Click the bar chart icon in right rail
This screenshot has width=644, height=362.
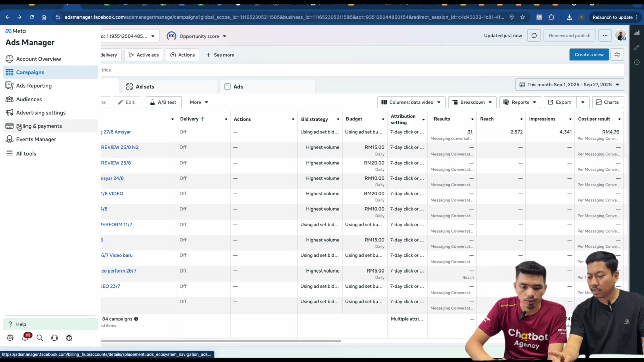(637, 33)
